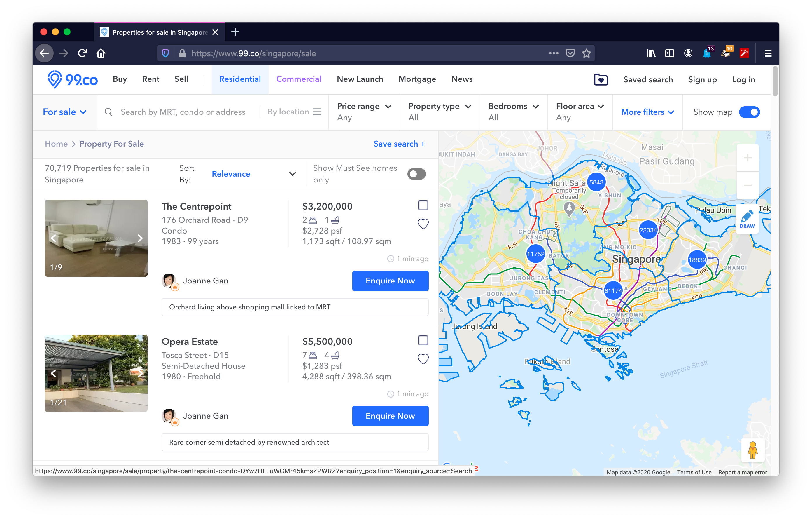This screenshot has height=519, width=812.
Task: Bookmark this page with the star icon
Action: [587, 53]
